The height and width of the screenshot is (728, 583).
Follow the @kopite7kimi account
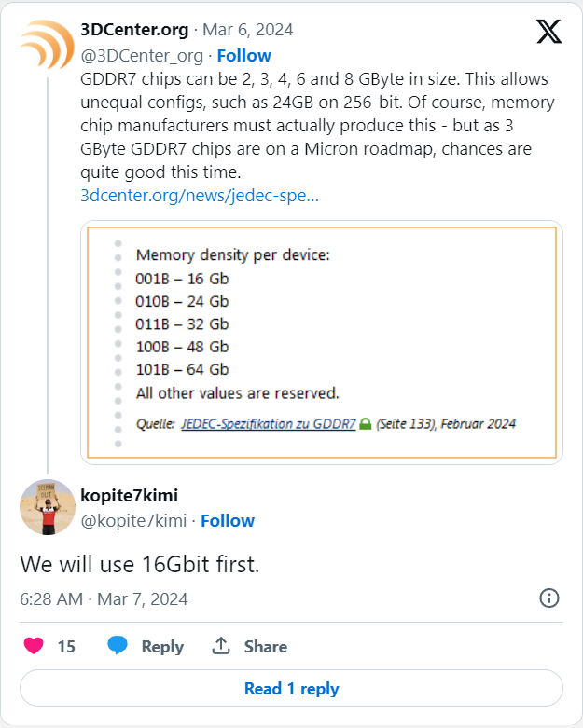click(x=228, y=521)
